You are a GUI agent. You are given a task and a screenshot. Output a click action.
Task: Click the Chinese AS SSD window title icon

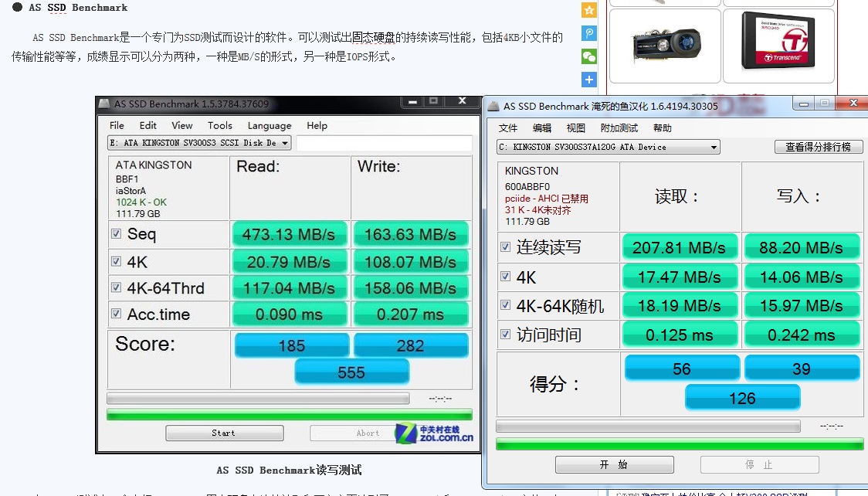[493, 107]
